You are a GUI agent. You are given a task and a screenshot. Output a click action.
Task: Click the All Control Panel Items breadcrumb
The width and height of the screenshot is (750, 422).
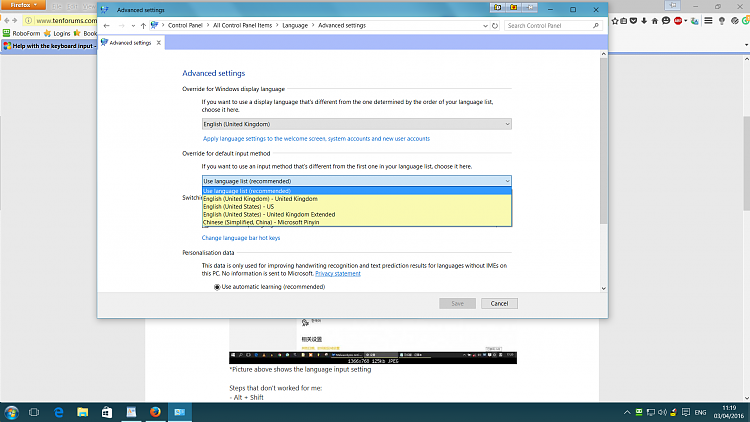coord(243,25)
